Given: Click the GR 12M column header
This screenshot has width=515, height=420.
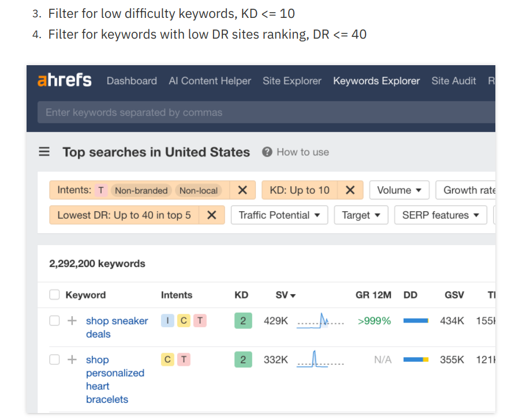Looking at the screenshot, I should 373,295.
